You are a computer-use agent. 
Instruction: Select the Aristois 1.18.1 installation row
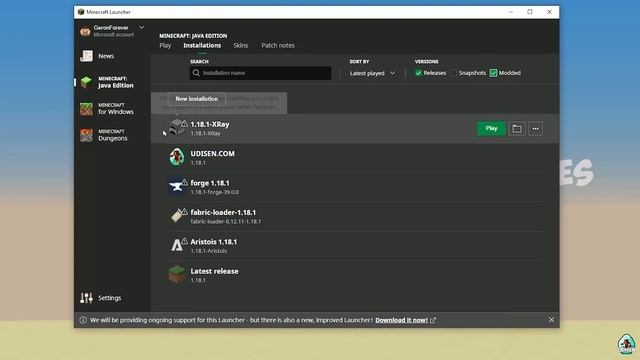click(x=355, y=246)
